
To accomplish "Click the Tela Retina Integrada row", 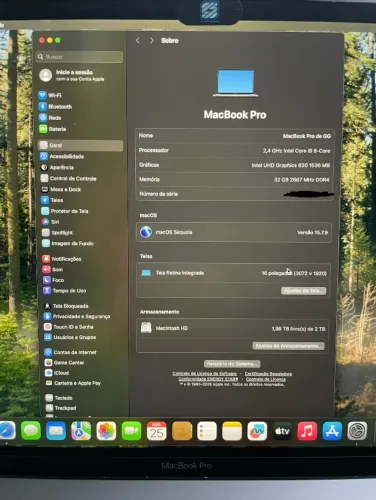I will point(233,273).
